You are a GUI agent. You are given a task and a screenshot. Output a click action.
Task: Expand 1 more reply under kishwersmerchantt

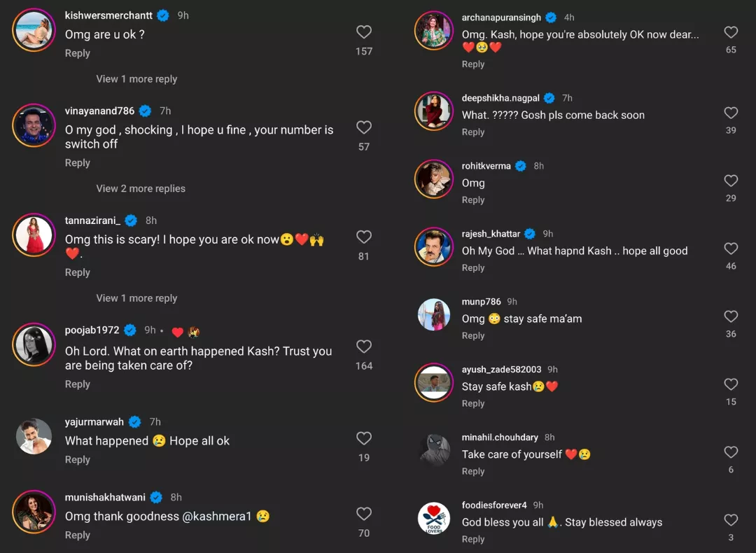[136, 79]
